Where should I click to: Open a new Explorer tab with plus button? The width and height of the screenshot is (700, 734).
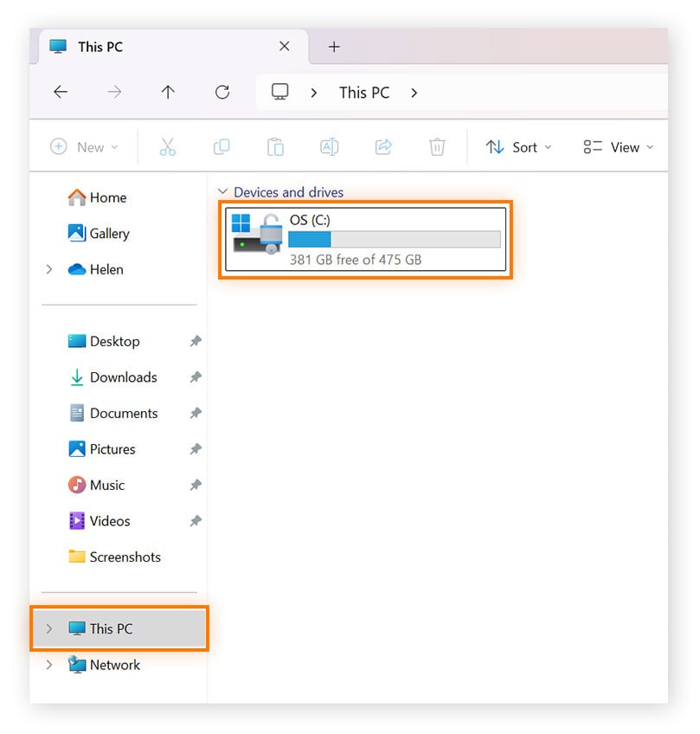tap(334, 47)
